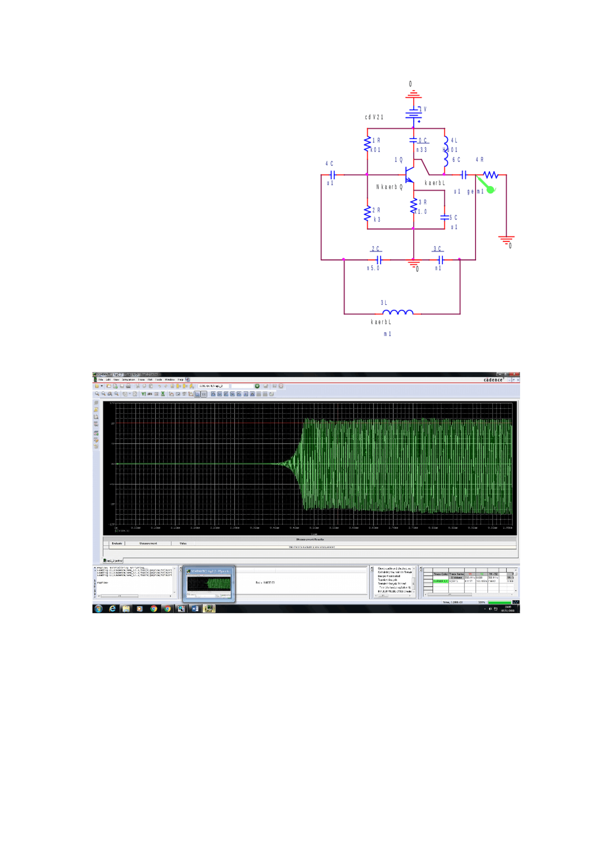Open the Tools menu
613x868 pixels.
(x=159, y=380)
